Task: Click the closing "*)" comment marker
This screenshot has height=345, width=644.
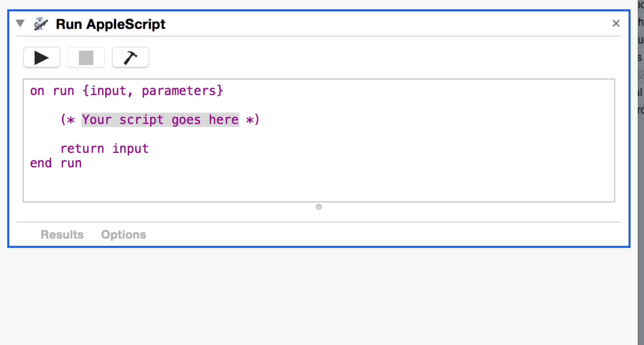Action: pyautogui.click(x=252, y=120)
